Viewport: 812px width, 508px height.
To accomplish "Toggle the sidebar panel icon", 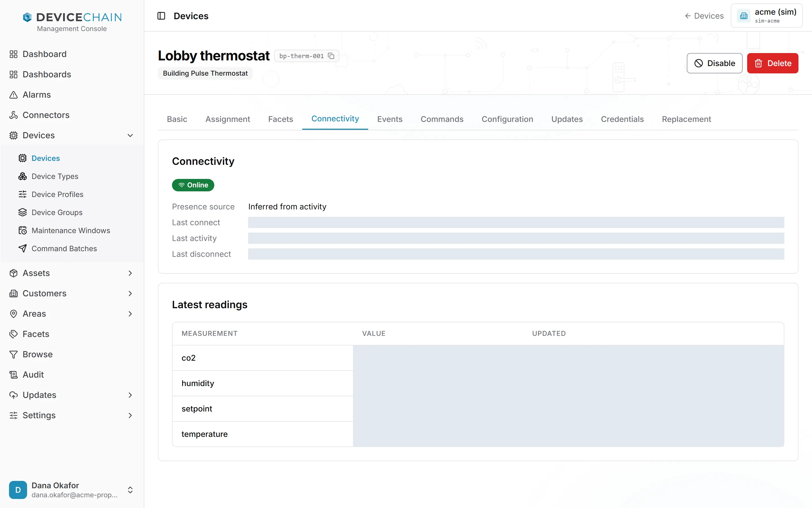I will (161, 16).
